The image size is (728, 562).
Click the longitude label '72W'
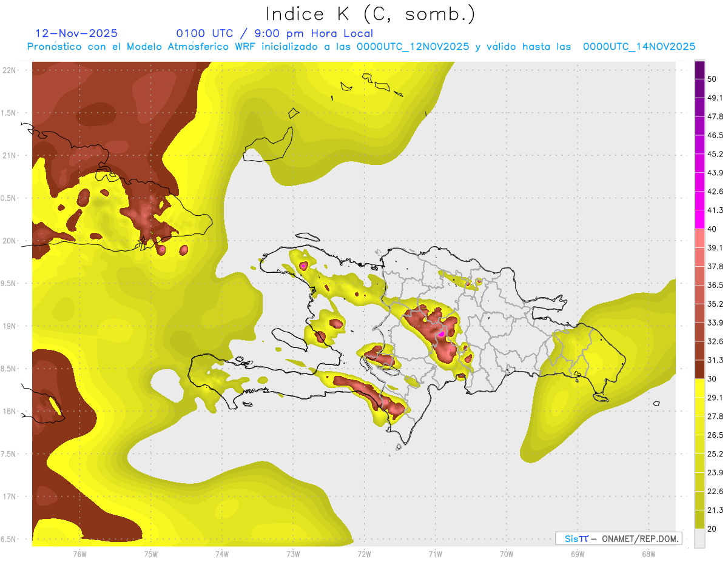pyautogui.click(x=365, y=554)
